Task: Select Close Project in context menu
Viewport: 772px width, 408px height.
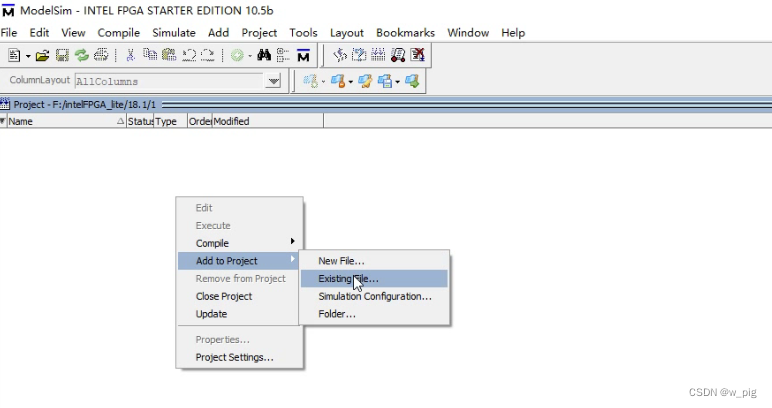Action: (238, 296)
